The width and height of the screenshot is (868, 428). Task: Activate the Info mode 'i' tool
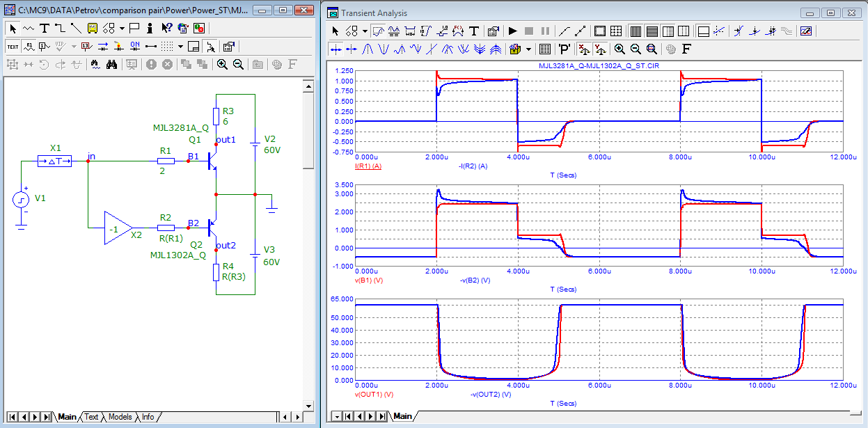click(x=150, y=28)
